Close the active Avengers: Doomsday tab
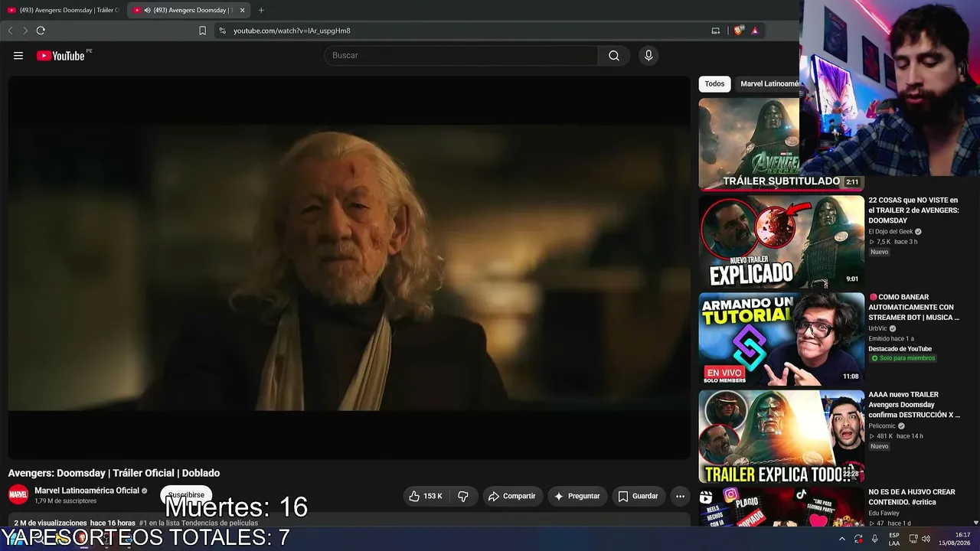Screen dimensions: 980x551 (x=243, y=10)
